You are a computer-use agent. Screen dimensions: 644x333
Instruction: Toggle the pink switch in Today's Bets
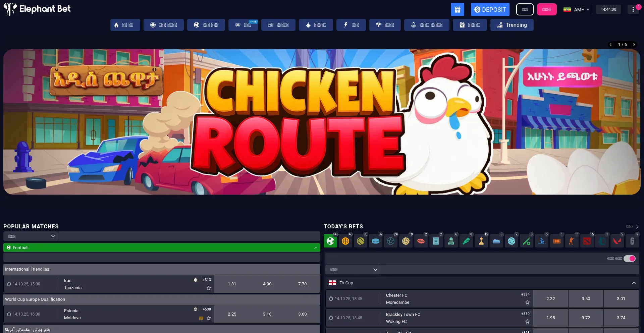click(x=629, y=259)
